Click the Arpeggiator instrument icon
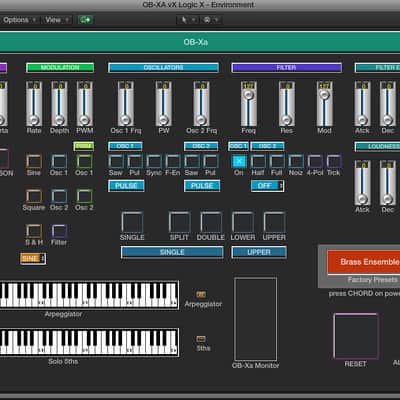The image size is (400, 400). click(x=201, y=295)
